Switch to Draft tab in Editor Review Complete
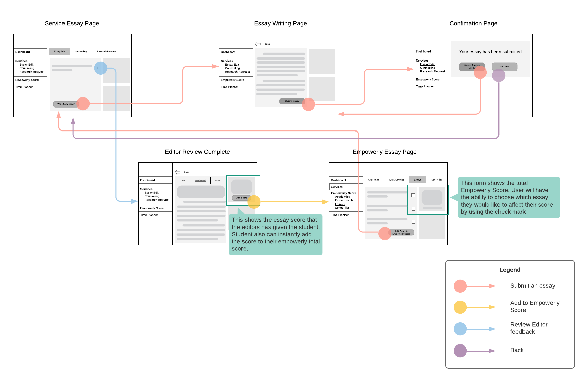 (x=183, y=180)
